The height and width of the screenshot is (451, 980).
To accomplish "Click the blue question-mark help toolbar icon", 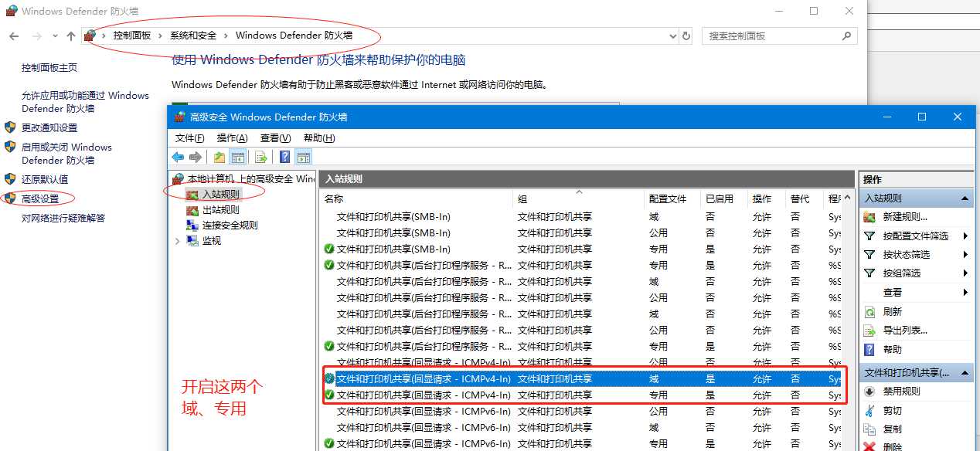I will (x=284, y=158).
